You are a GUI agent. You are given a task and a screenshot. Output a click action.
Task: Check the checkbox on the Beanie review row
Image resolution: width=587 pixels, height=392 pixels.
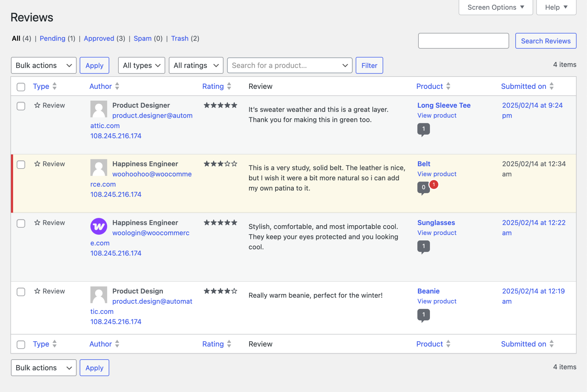(x=21, y=292)
